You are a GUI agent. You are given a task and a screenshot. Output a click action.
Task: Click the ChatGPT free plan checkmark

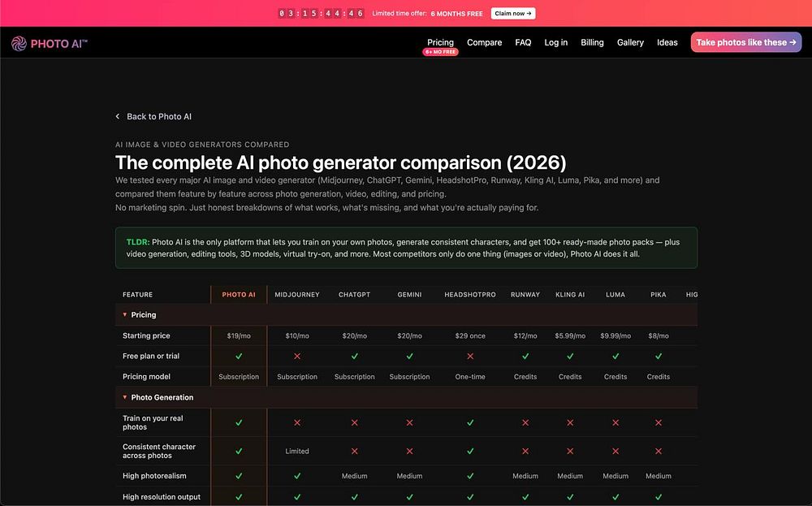pos(355,357)
